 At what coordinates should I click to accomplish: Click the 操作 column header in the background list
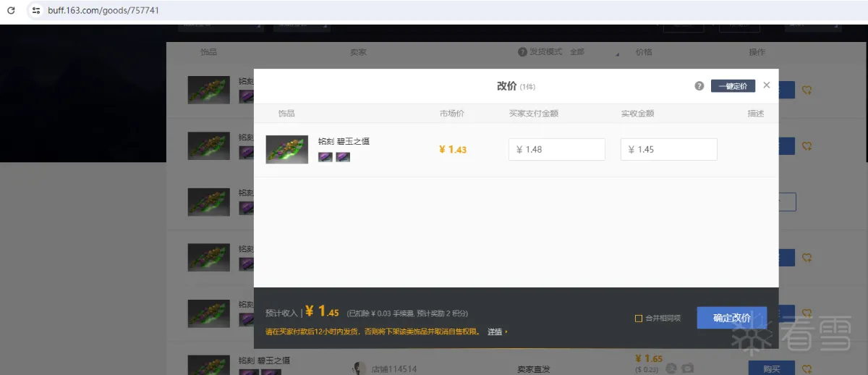pyautogui.click(x=757, y=52)
